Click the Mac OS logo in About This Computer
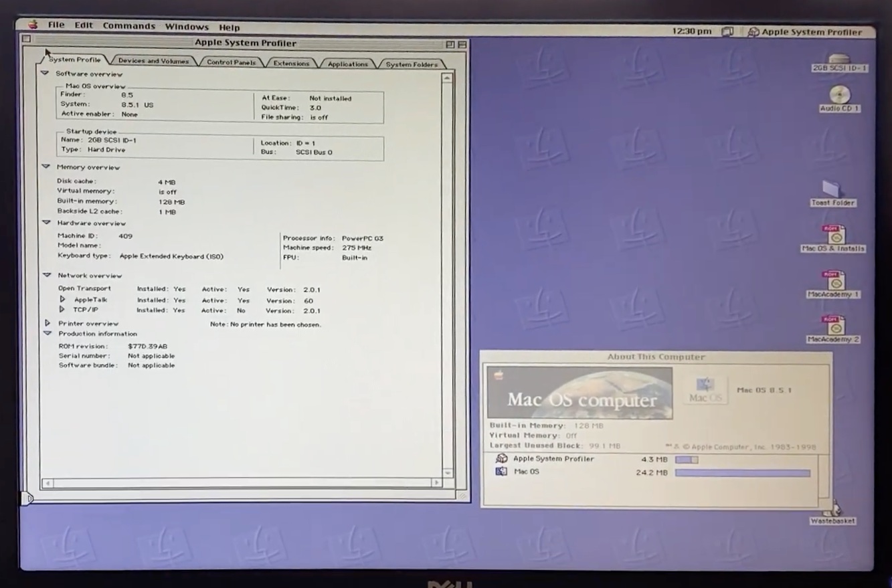Image resolution: width=892 pixels, height=588 pixels. coord(705,389)
